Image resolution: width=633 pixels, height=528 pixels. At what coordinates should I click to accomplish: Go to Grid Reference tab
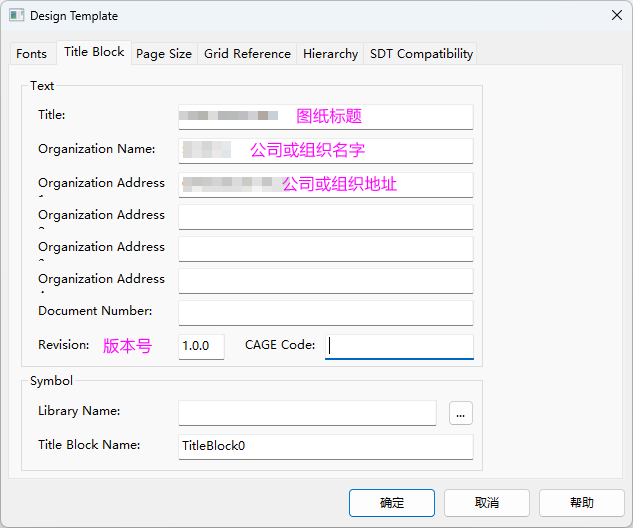pos(247,54)
